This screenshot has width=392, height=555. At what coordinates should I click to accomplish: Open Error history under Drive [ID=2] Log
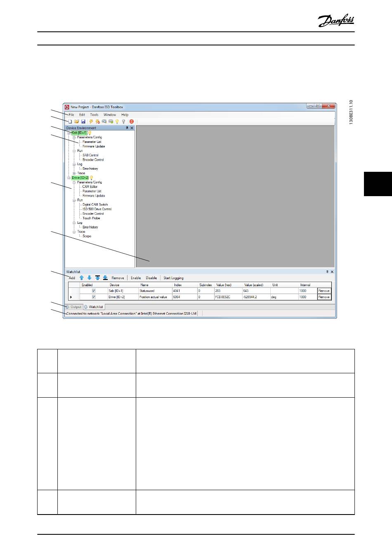pyautogui.click(x=90, y=227)
